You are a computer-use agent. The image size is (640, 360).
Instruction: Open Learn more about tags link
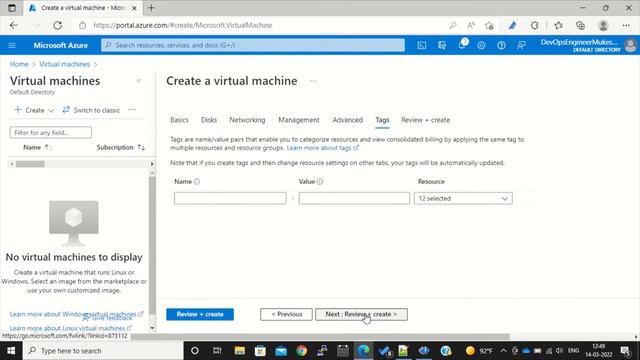tap(322, 148)
